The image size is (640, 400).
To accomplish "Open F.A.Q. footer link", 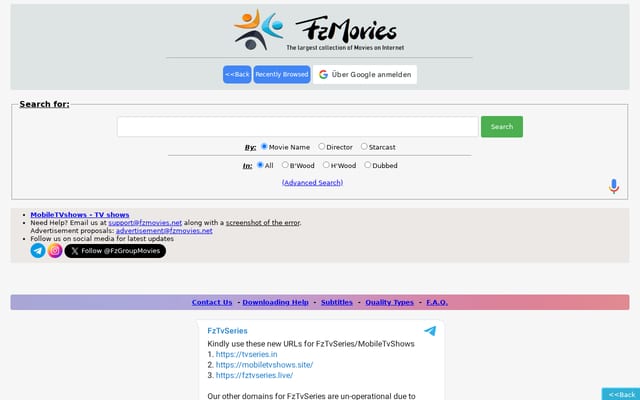I will [x=437, y=302].
